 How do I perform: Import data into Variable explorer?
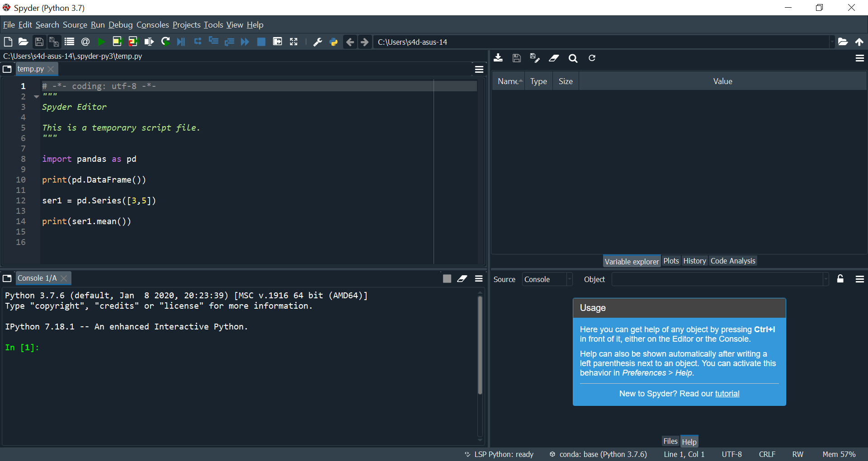[498, 58]
